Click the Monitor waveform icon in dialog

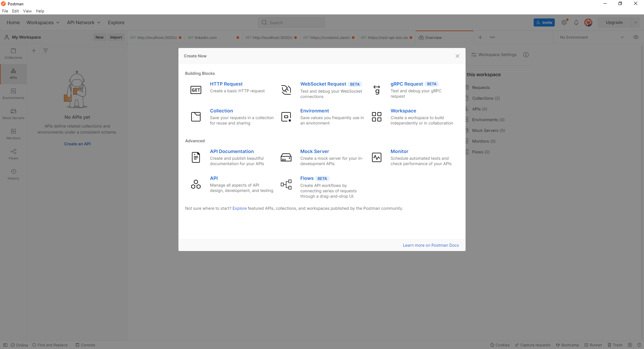click(x=377, y=157)
